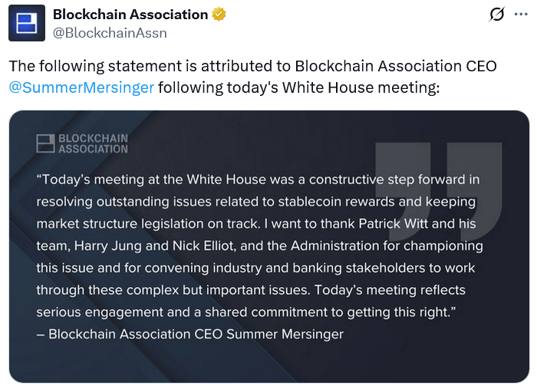Click the BLOCKCHAIN ASSOCIATION wordmark text
The width and height of the screenshot is (537, 392).
click(93, 143)
